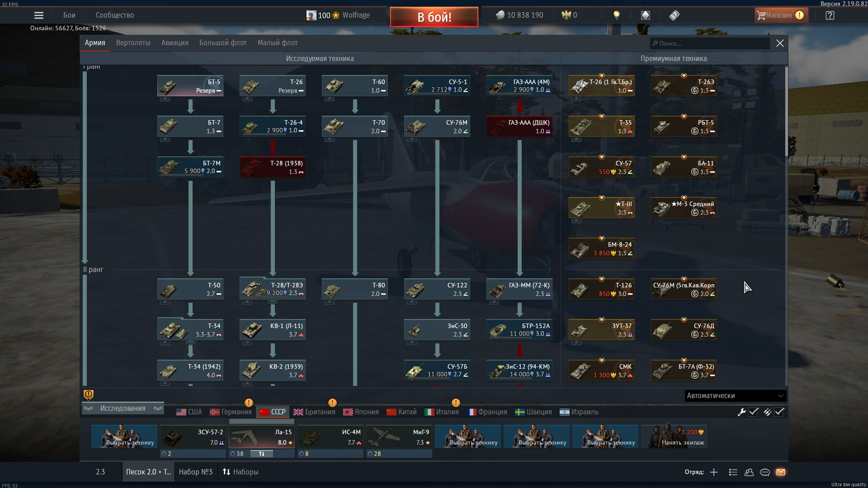Click the Silver Lions balance 10 838 190

[x=519, y=15]
